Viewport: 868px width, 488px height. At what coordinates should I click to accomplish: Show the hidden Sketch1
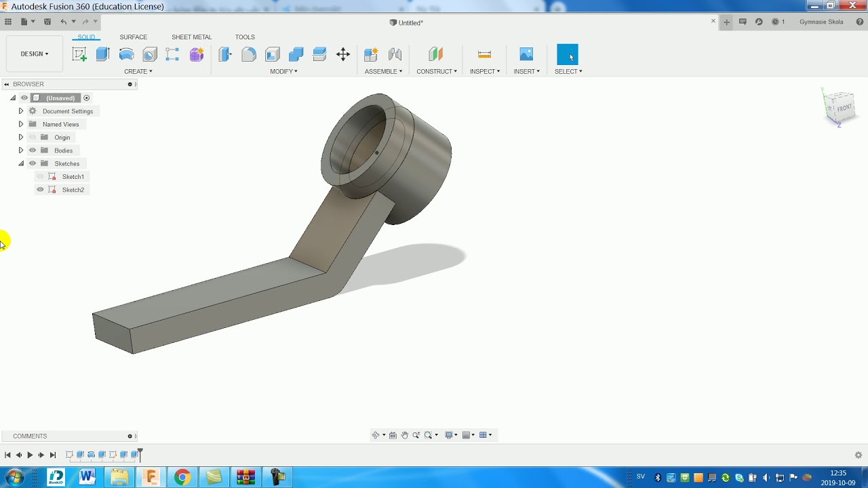[x=40, y=176]
